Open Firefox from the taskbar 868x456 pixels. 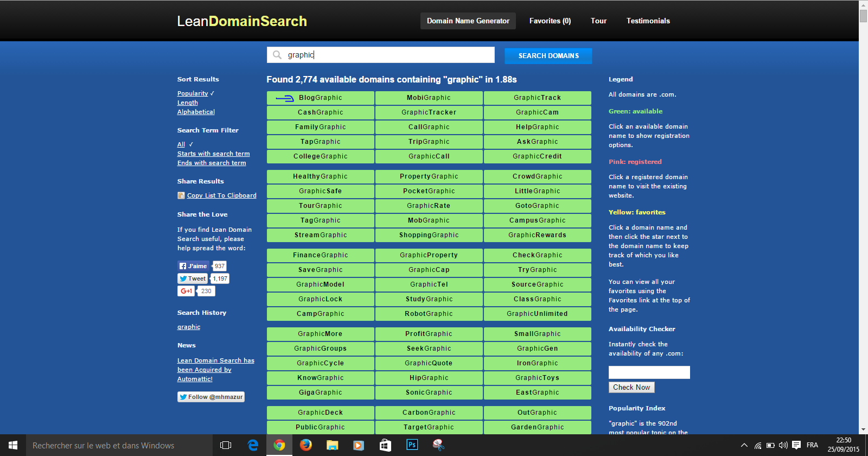[x=306, y=445]
